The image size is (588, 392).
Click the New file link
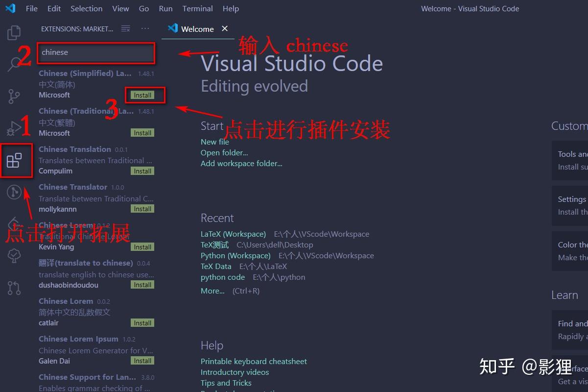coord(214,142)
